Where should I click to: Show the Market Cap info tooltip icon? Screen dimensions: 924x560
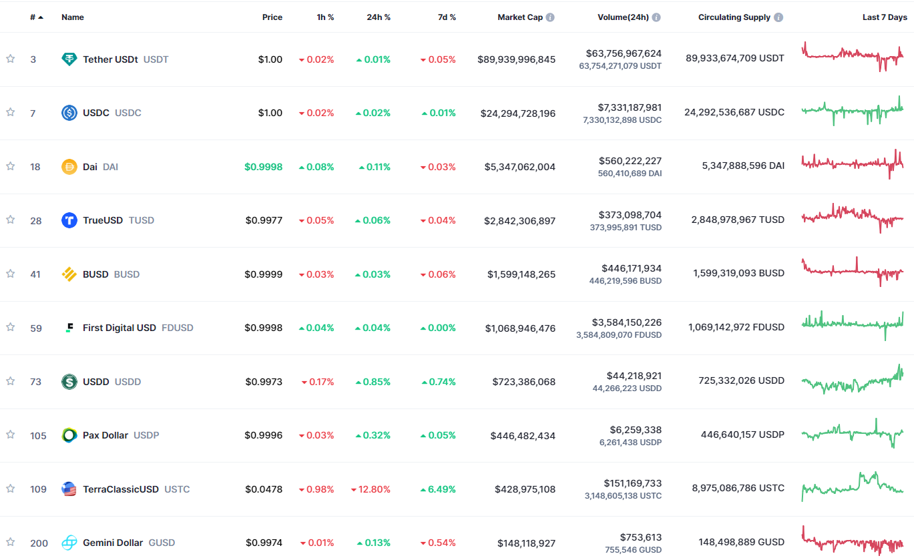click(x=550, y=17)
